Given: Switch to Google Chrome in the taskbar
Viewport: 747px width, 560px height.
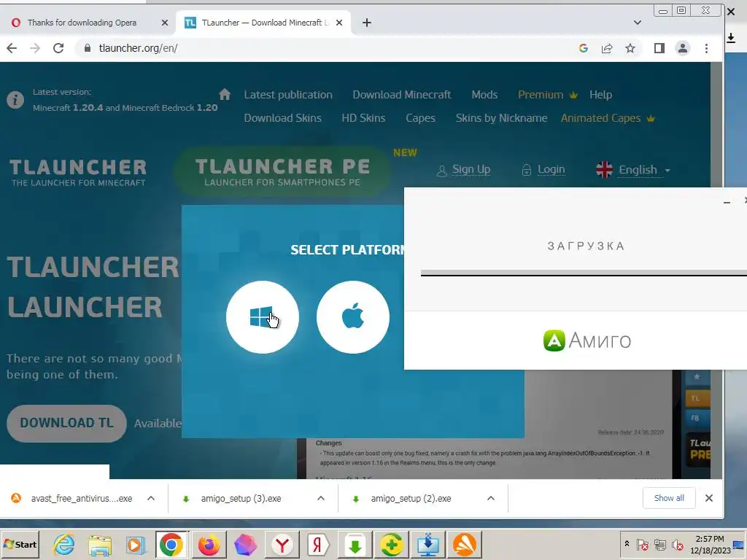Looking at the screenshot, I should (171, 545).
